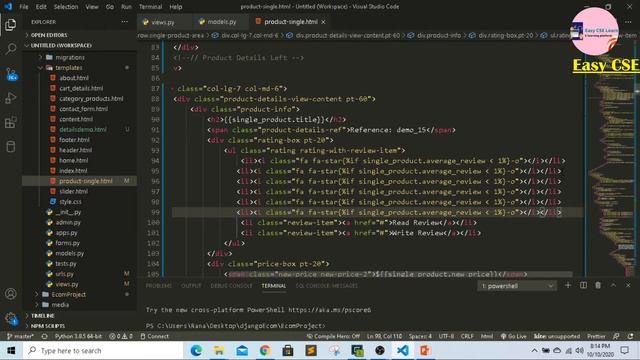This screenshot has width=640, height=360.
Task: Maximize the terminal panel size
Action: coord(613,285)
